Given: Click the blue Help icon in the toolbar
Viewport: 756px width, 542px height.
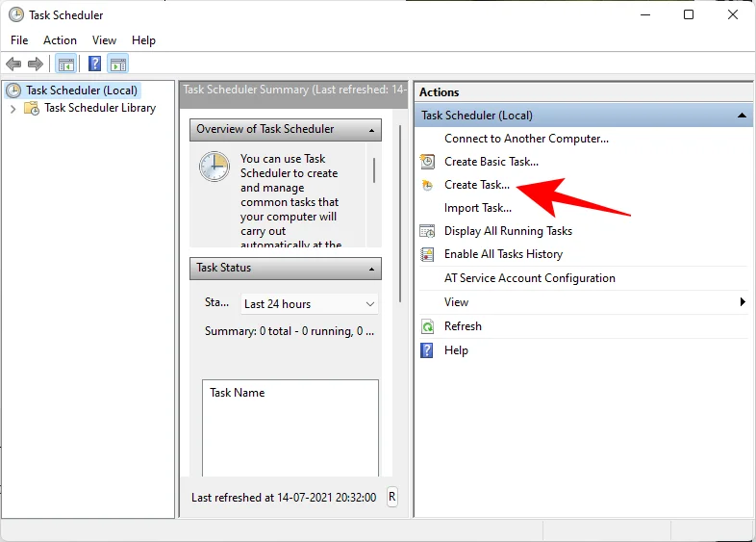Looking at the screenshot, I should [94, 65].
